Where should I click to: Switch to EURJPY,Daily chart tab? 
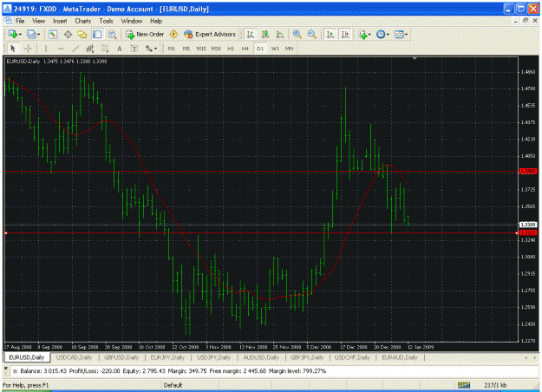[167, 357]
